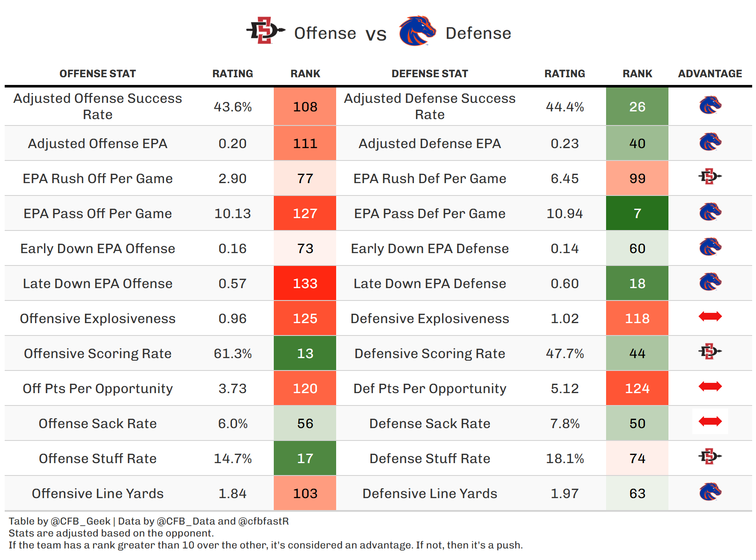Click the red push arrow in Sack Rate row

(x=710, y=422)
